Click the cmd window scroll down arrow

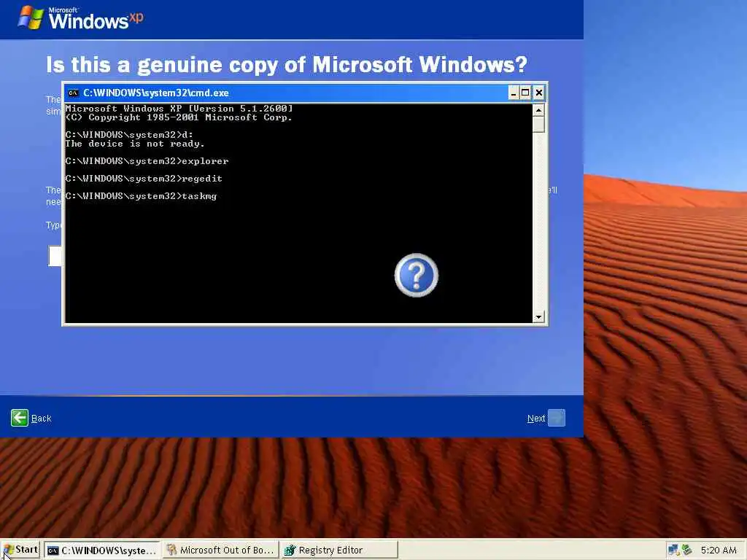pos(538,316)
